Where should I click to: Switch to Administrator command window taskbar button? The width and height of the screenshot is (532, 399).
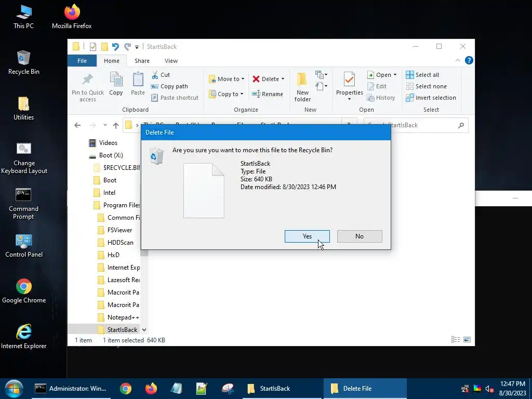pyautogui.click(x=71, y=389)
